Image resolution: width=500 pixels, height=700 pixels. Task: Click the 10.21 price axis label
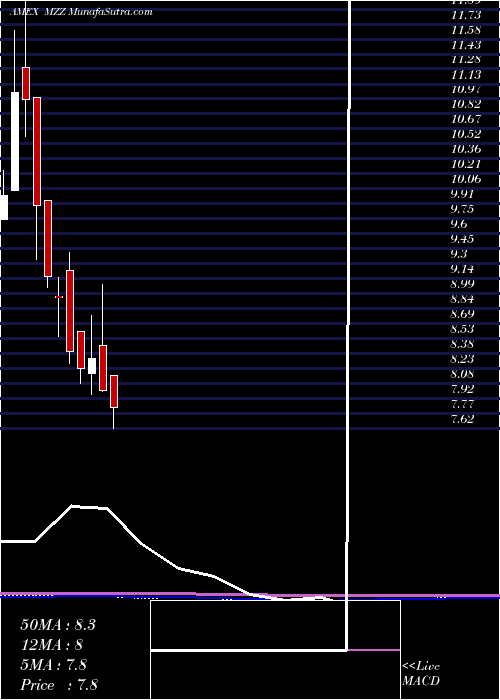[466, 164]
